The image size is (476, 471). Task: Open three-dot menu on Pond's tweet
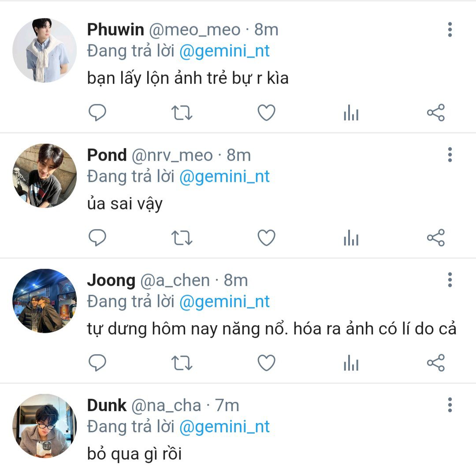pyautogui.click(x=450, y=155)
